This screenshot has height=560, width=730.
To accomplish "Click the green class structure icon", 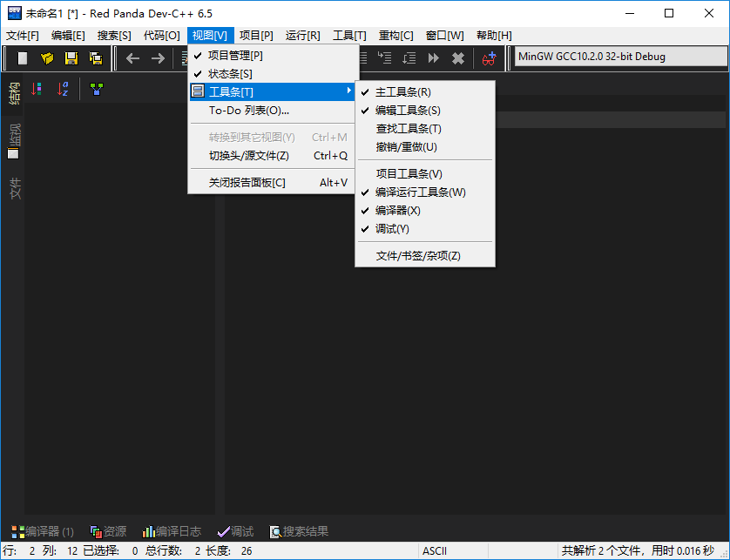I will [x=96, y=89].
